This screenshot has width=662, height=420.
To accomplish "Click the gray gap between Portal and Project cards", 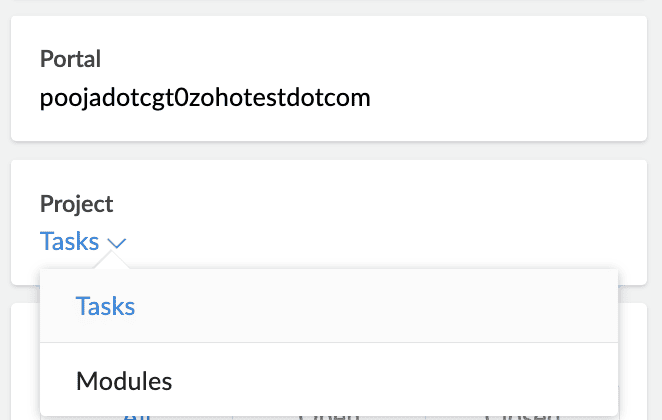I will coord(330,150).
